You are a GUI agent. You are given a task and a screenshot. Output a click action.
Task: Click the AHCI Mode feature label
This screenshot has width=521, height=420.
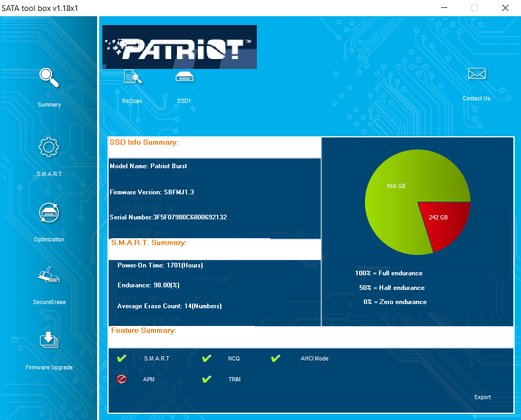(314, 358)
